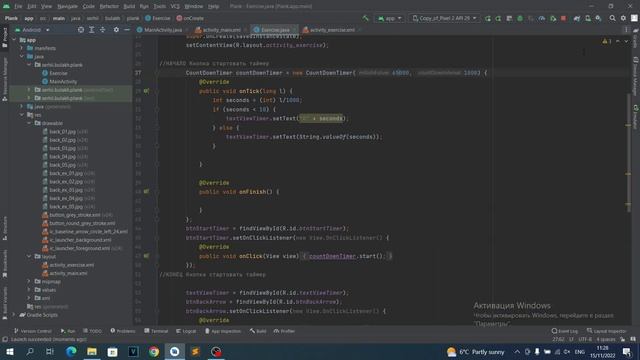Screen dimensions: 640x360
Task: Open the Profiler tool window
Action: tap(284, 331)
